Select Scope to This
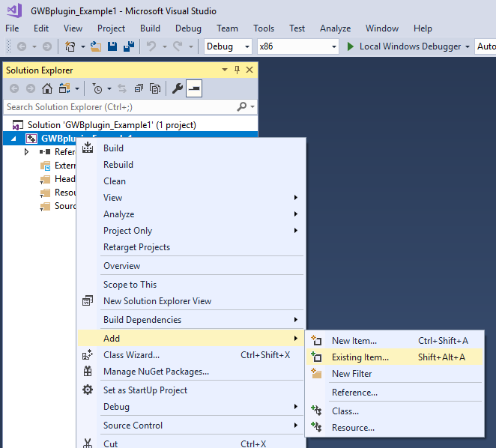 (191, 285)
